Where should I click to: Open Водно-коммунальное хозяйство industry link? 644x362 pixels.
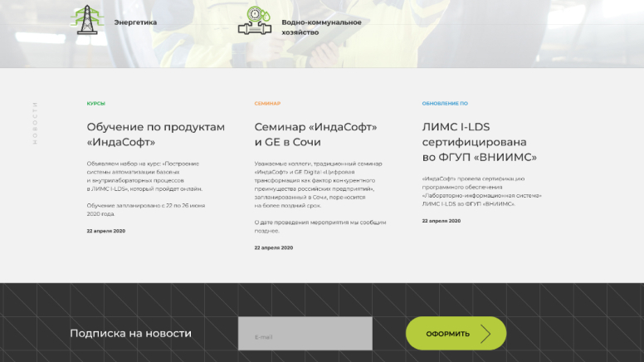pos(322,27)
